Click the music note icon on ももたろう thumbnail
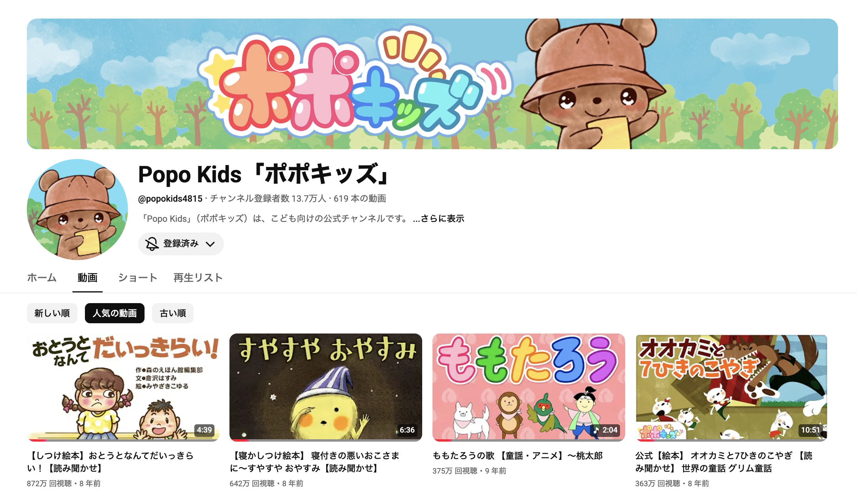This screenshot has width=857, height=504. (596, 430)
